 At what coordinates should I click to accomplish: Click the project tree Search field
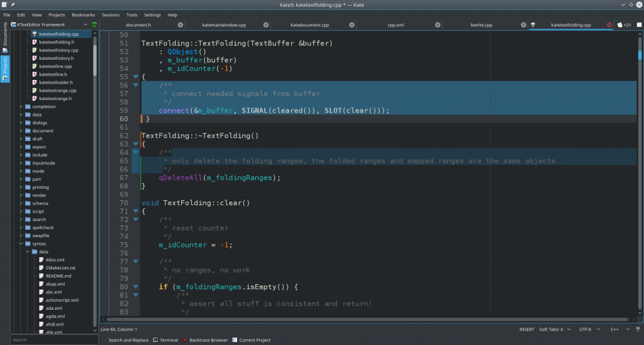(53, 340)
